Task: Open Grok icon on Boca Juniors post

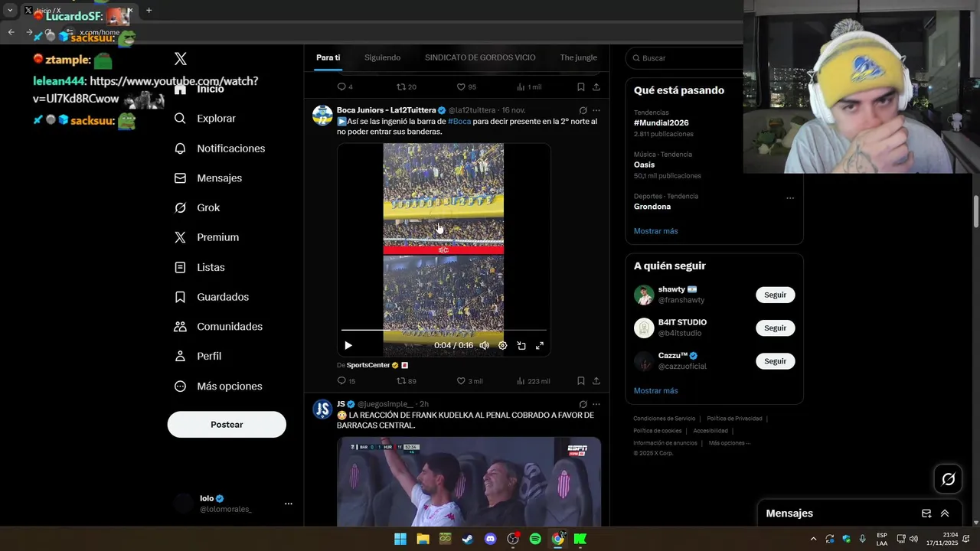Action: 583,110
